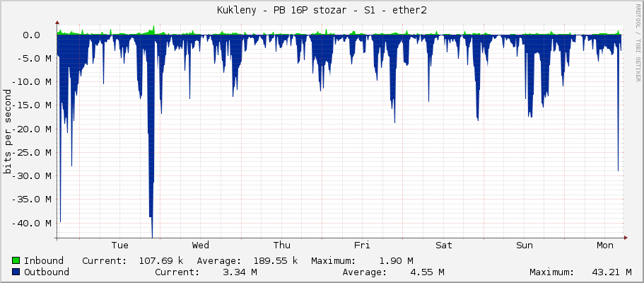This screenshot has height=283, width=644.
Task: Click the 'Wed' x-axis label
Action: (201, 246)
